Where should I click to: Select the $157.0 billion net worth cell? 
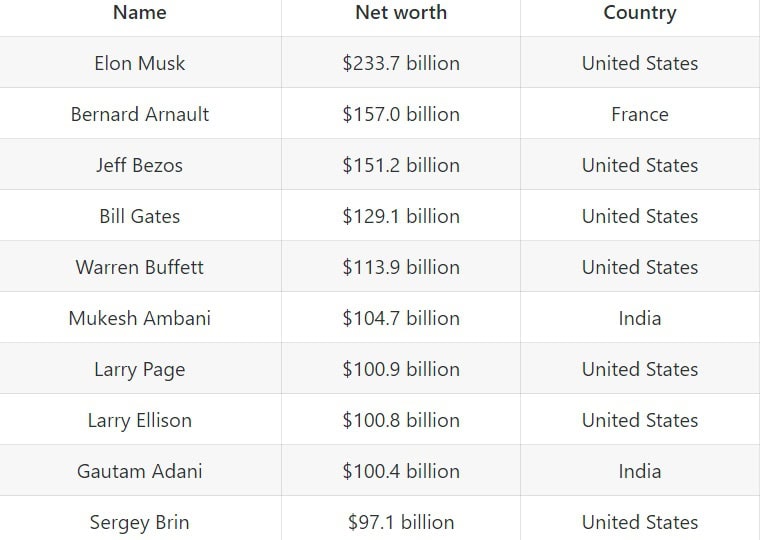click(401, 114)
